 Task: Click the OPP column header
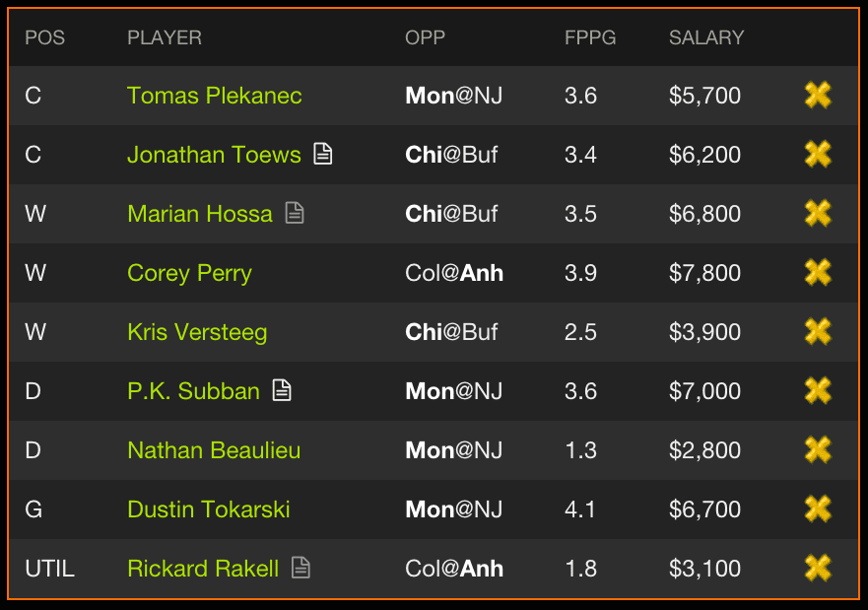pos(425,38)
